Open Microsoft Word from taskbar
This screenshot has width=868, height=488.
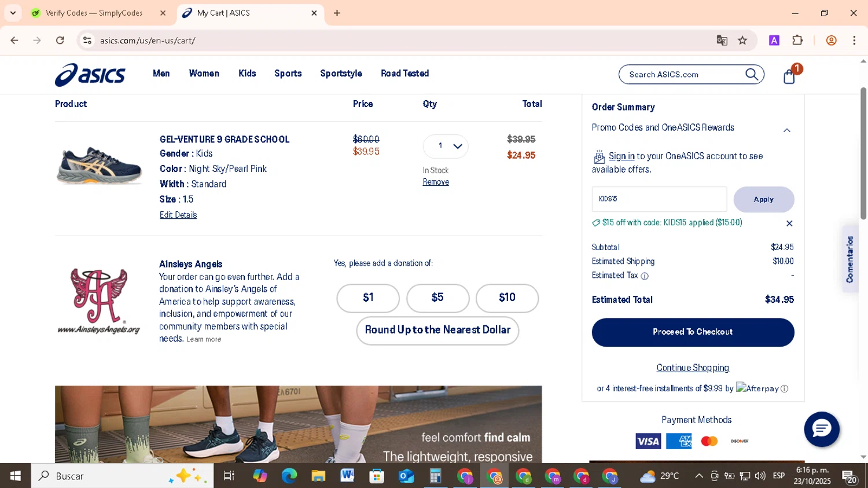click(x=347, y=476)
